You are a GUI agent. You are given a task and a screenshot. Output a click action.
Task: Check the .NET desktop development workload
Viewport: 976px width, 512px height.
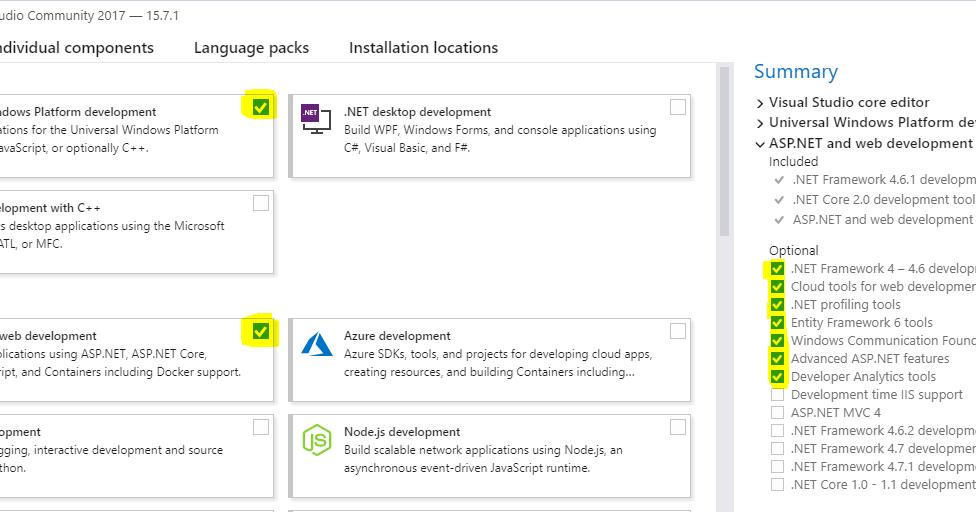coord(678,107)
